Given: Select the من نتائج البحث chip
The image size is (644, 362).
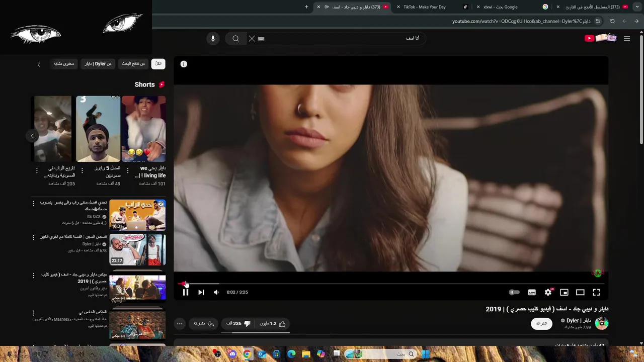Looking at the screenshot, I should pos(133,64).
